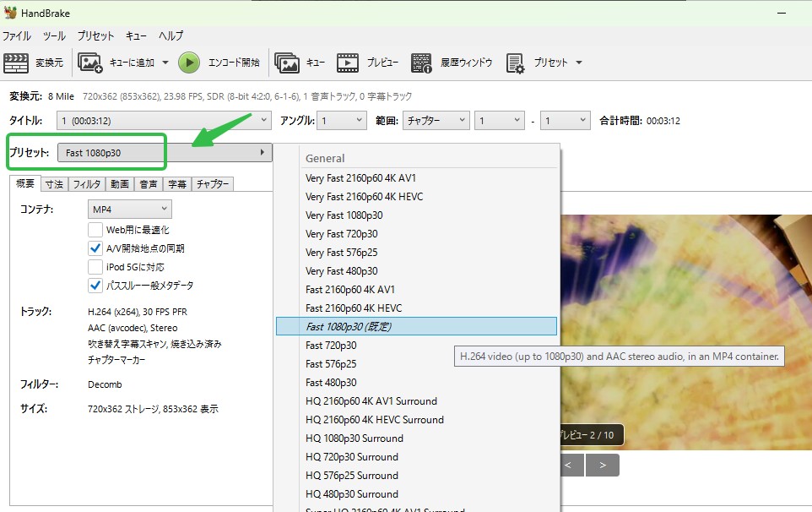Enable Web用に最適化 checkbox

coord(95,230)
